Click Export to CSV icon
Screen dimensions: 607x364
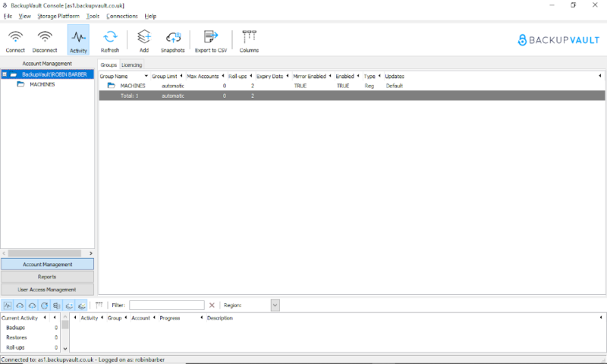(x=211, y=39)
